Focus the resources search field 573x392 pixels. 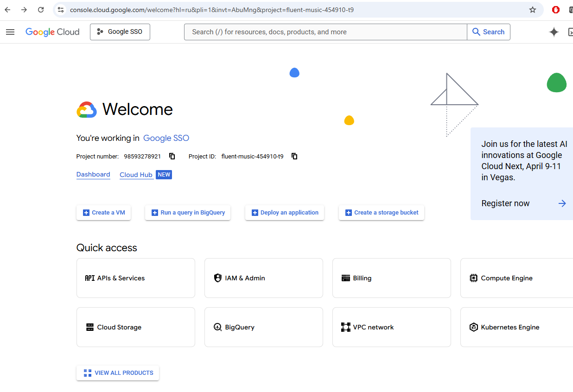[325, 32]
